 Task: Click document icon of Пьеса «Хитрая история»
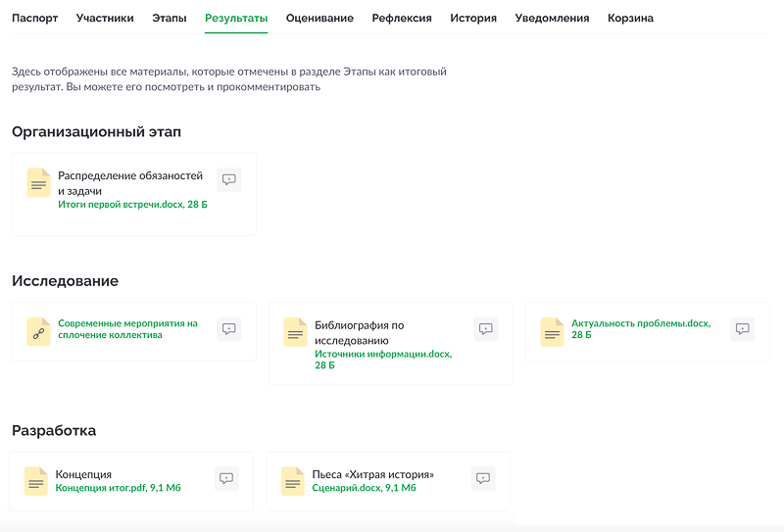tap(292, 481)
